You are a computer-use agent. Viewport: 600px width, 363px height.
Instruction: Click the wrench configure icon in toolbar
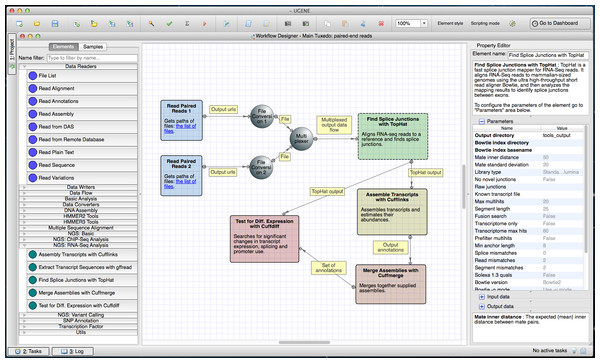pos(152,24)
